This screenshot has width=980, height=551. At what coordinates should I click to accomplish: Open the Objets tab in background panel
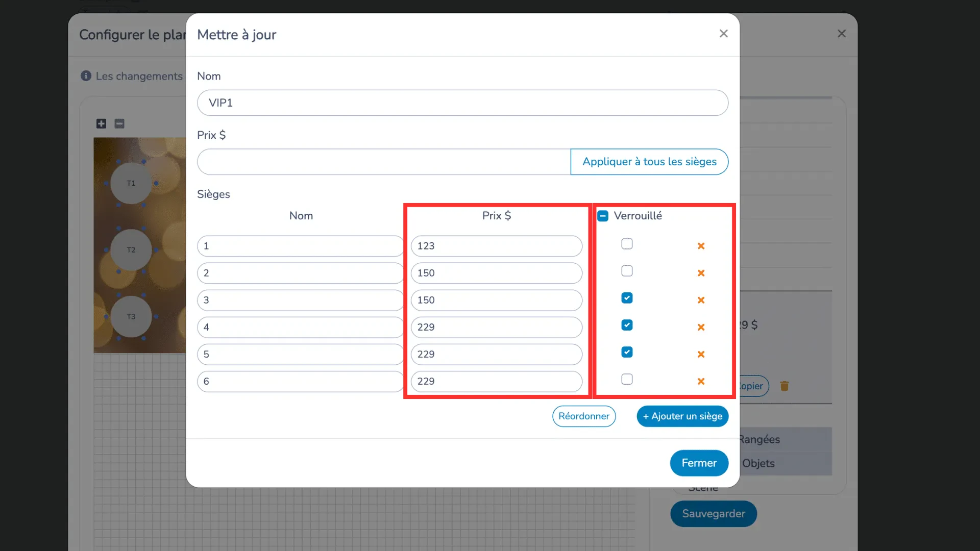[x=758, y=463]
